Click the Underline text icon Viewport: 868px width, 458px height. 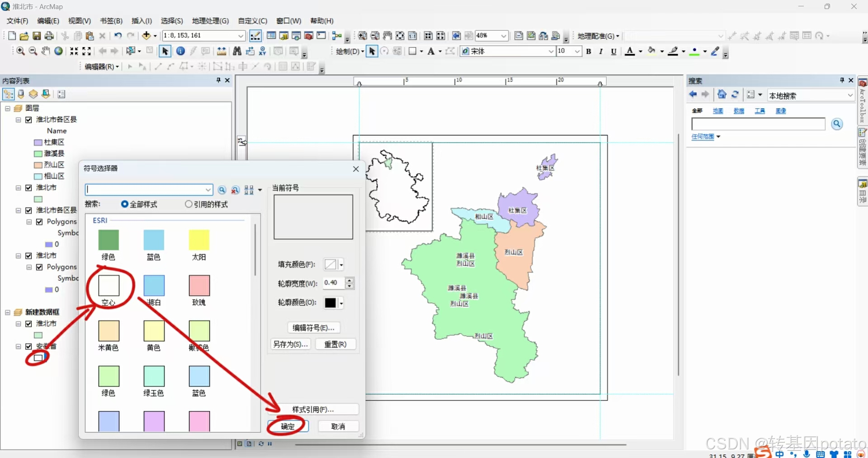[x=613, y=52]
